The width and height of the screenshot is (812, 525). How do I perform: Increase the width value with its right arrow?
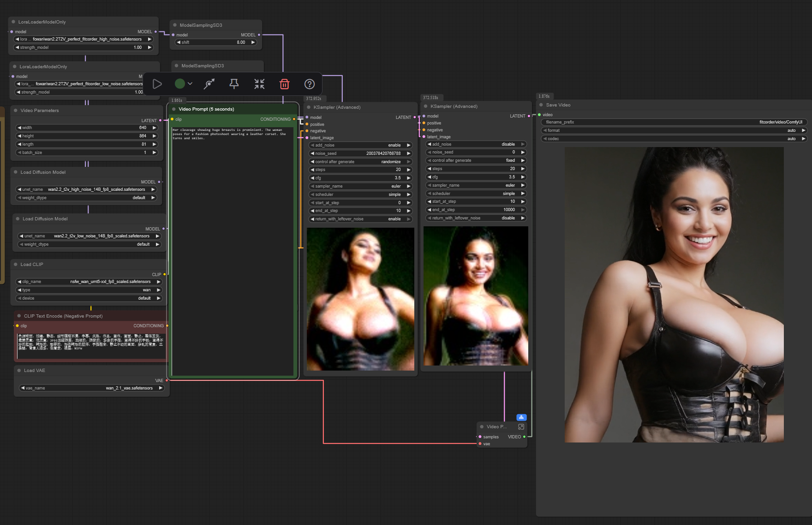tap(154, 128)
